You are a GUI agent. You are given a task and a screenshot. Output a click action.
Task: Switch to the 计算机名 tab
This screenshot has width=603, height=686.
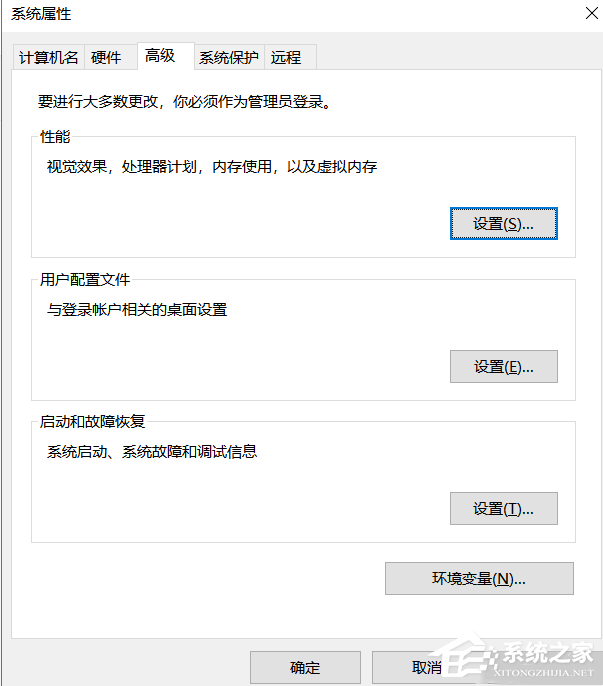tap(49, 57)
